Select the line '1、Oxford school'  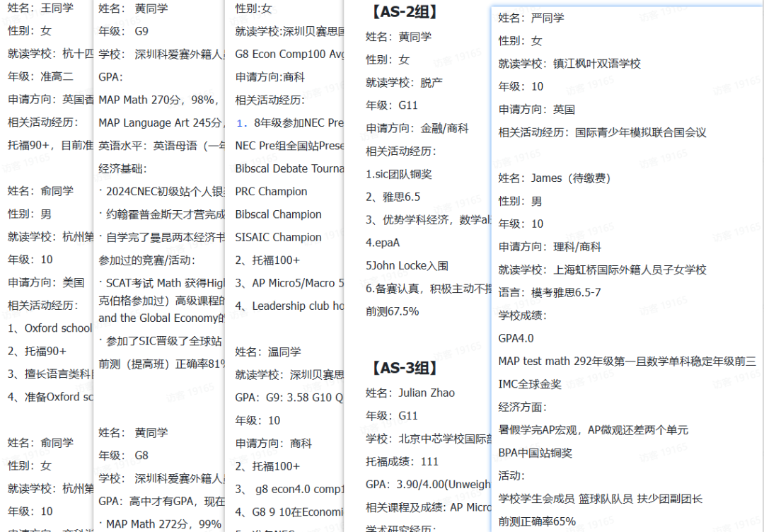(50, 328)
